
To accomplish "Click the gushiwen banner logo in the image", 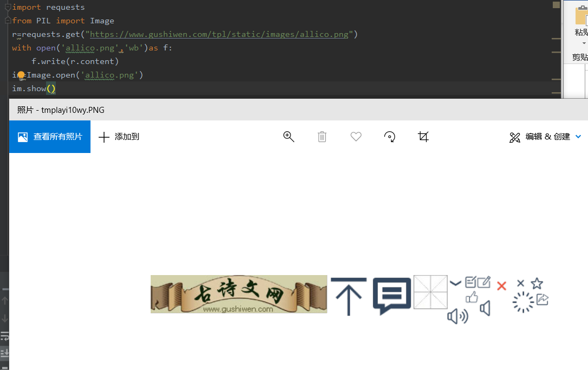I will click(x=239, y=294).
